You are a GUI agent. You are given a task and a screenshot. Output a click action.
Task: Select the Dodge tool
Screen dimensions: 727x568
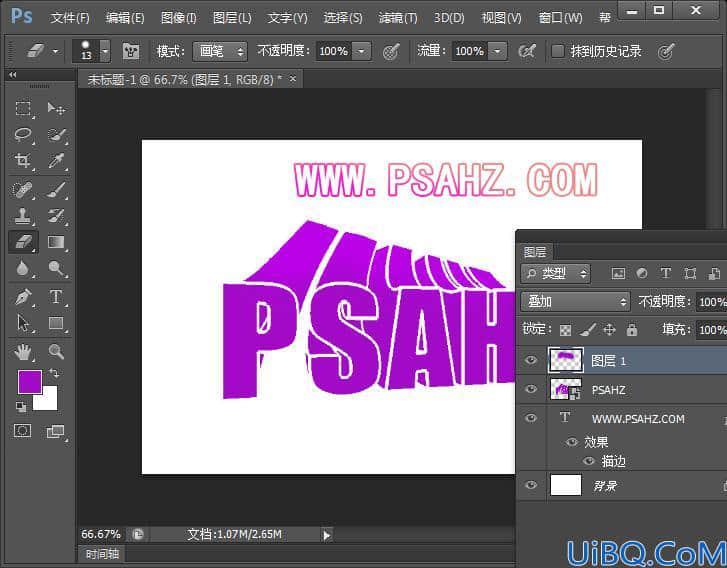(x=56, y=268)
